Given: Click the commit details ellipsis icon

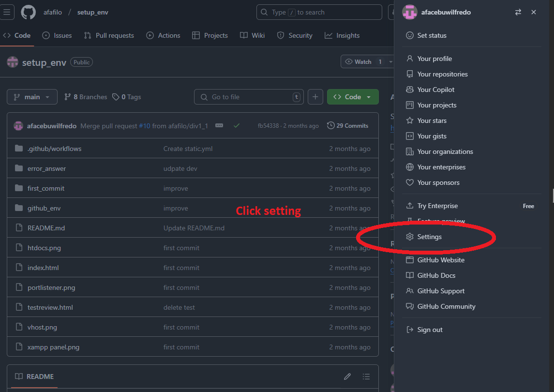Looking at the screenshot, I should click(x=219, y=125).
